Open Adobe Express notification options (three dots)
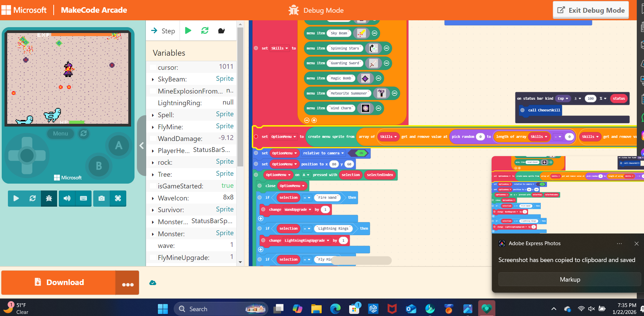This screenshot has height=316, width=644. pyautogui.click(x=619, y=243)
